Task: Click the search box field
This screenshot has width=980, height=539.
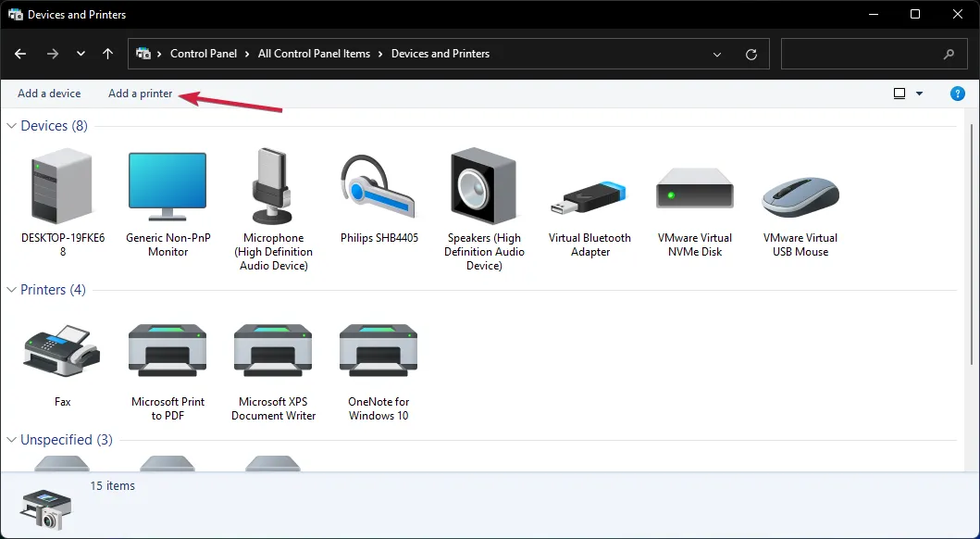Action: click(861, 54)
